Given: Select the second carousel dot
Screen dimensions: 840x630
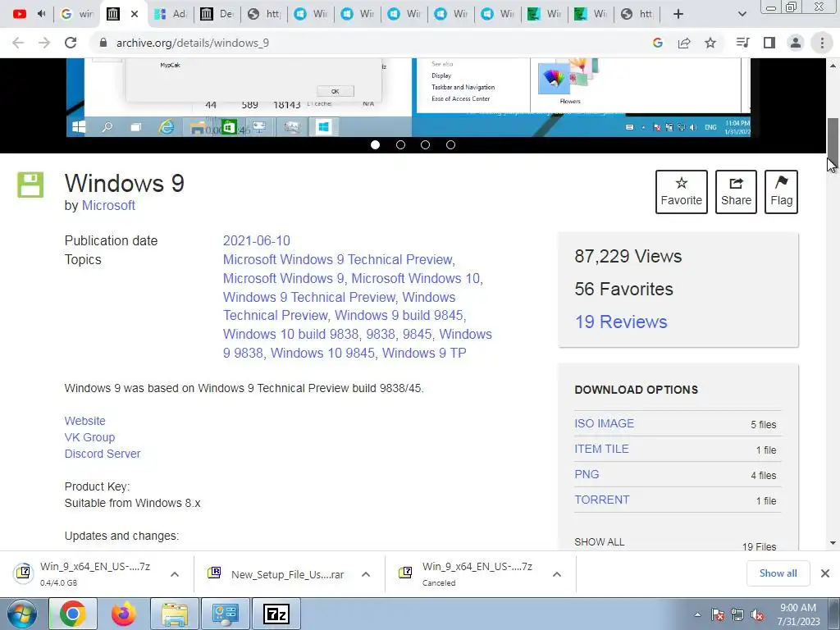Looking at the screenshot, I should 400,144.
